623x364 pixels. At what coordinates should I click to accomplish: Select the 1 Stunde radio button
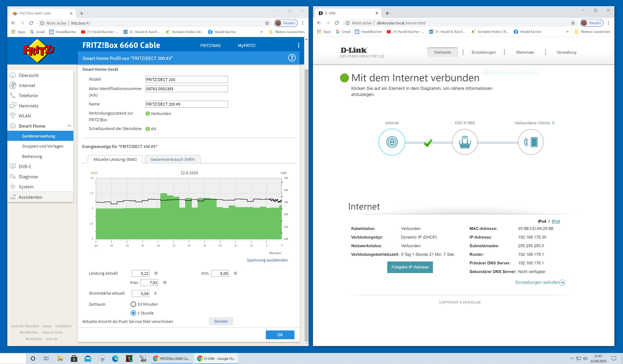pyautogui.click(x=133, y=313)
